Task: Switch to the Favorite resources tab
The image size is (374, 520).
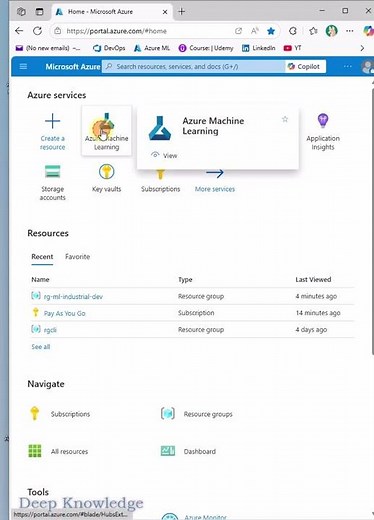Action: (77, 257)
